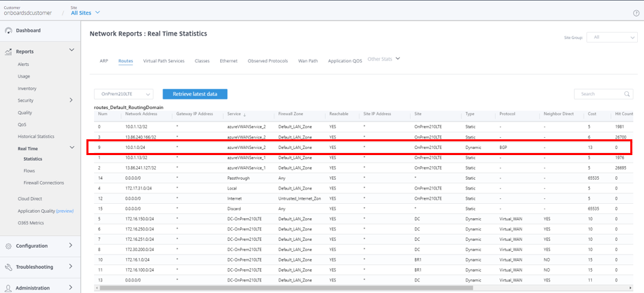Viewport: 644px width, 293px height.
Task: Click the Network Address column header
Action: click(141, 114)
